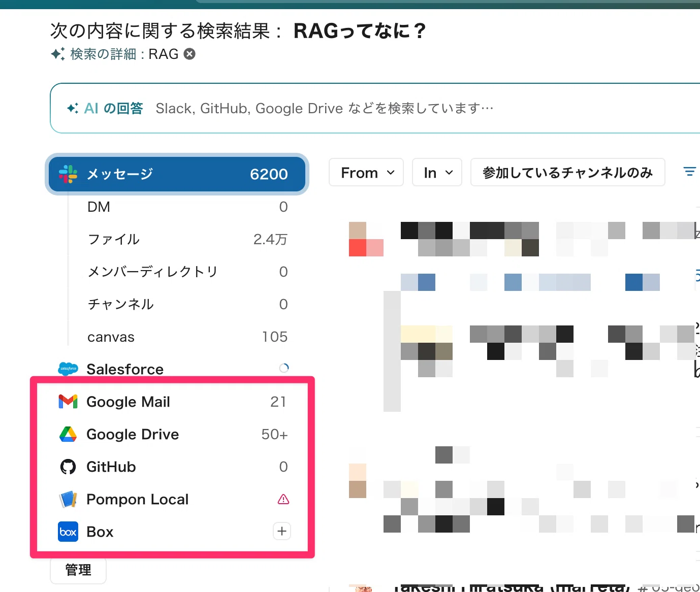Add the Box connection with plus button

pyautogui.click(x=282, y=531)
